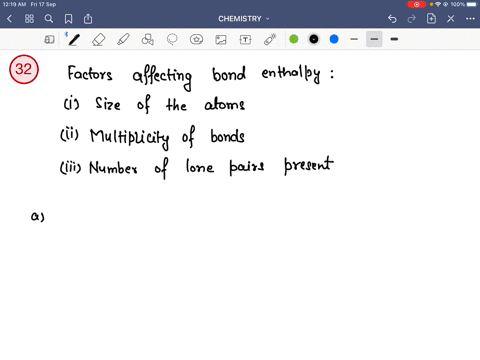Select the Pen tool

(74, 39)
